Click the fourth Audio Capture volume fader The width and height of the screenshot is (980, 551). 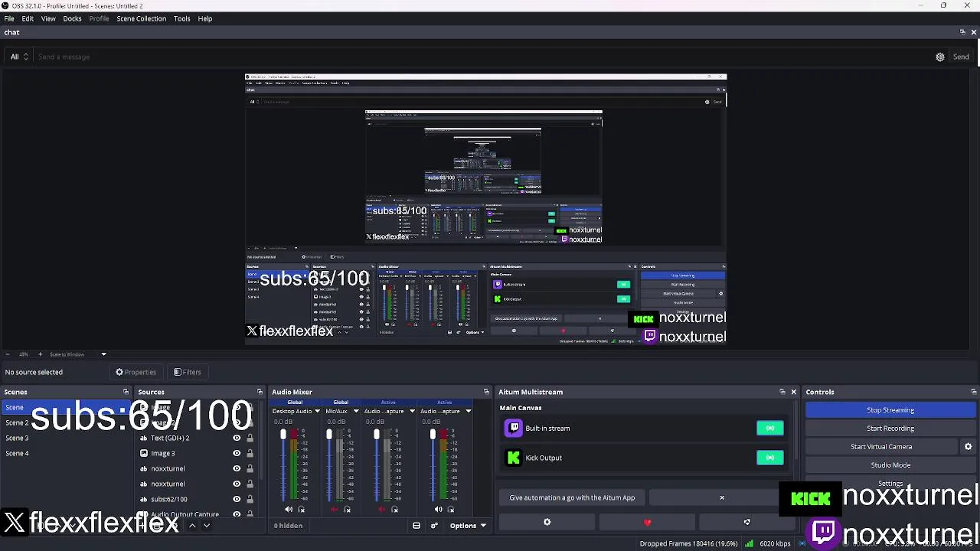coord(433,435)
